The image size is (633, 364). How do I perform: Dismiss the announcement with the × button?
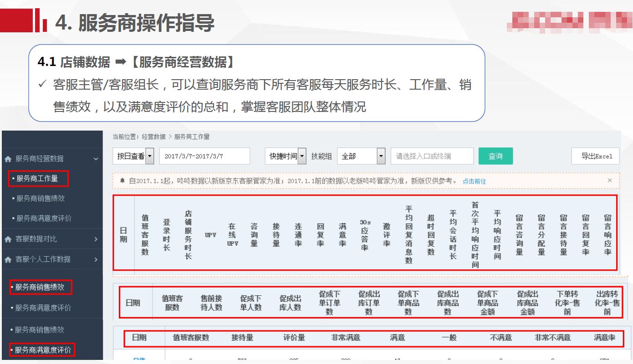tap(611, 181)
